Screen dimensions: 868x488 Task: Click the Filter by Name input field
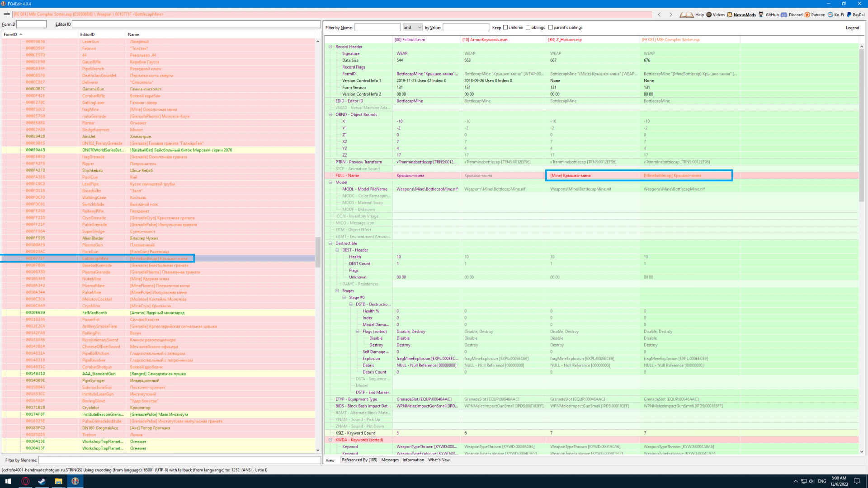[x=377, y=28]
